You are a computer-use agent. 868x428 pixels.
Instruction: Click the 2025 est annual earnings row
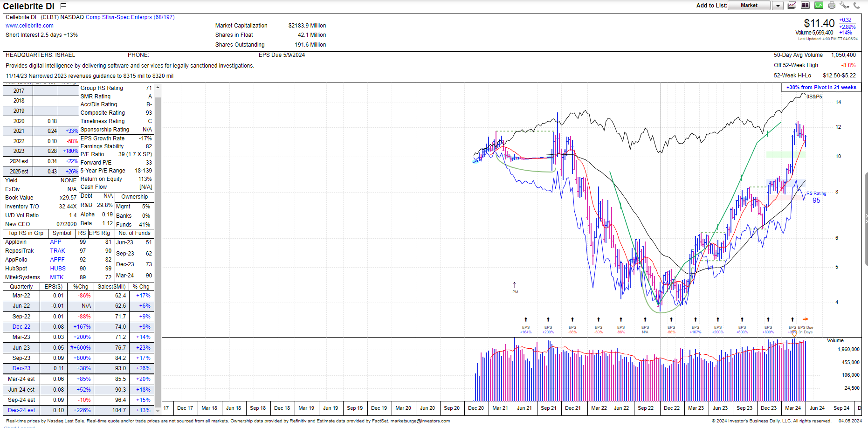41,172
